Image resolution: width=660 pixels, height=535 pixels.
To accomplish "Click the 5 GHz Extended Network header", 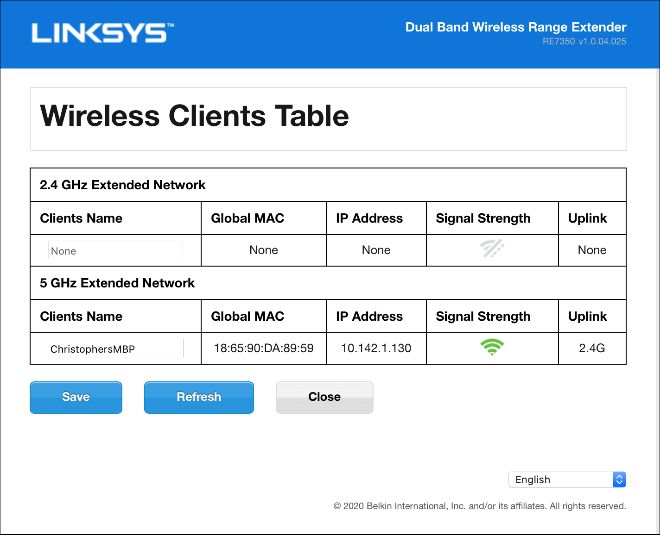I will coord(117,283).
